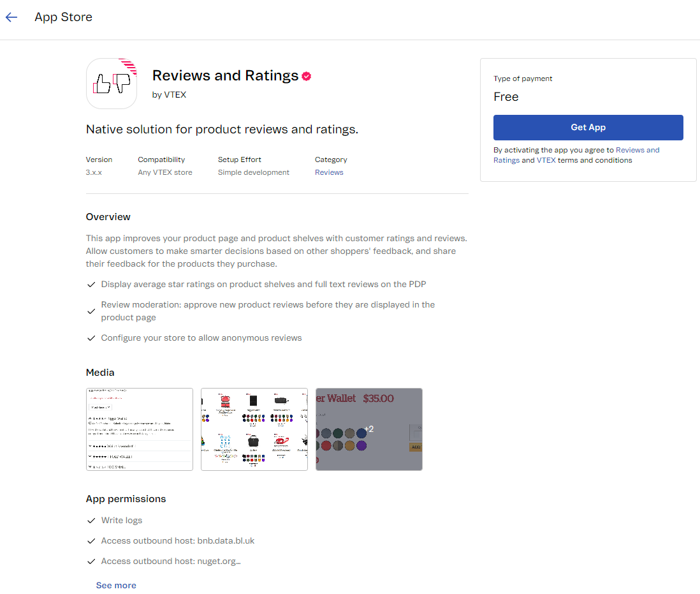This screenshot has height=594, width=700.
Task: Click 'Display average star ratings' feature text
Action: pyautogui.click(x=263, y=285)
